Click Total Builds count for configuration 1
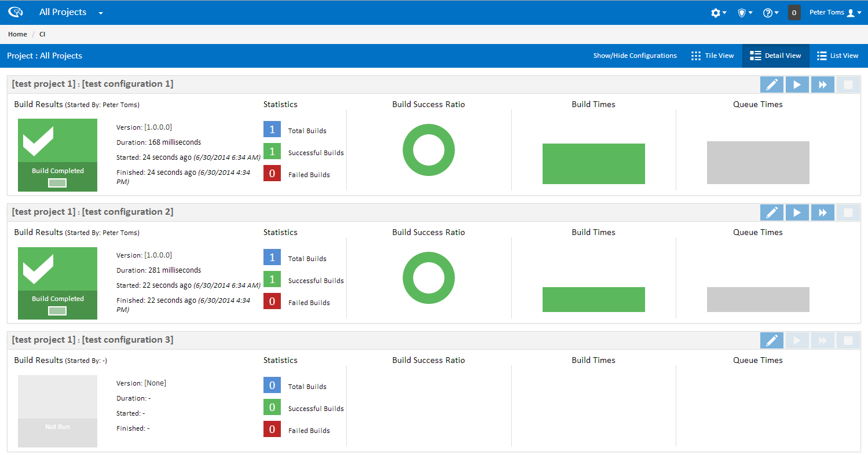The height and width of the screenshot is (455, 868). pyautogui.click(x=272, y=129)
